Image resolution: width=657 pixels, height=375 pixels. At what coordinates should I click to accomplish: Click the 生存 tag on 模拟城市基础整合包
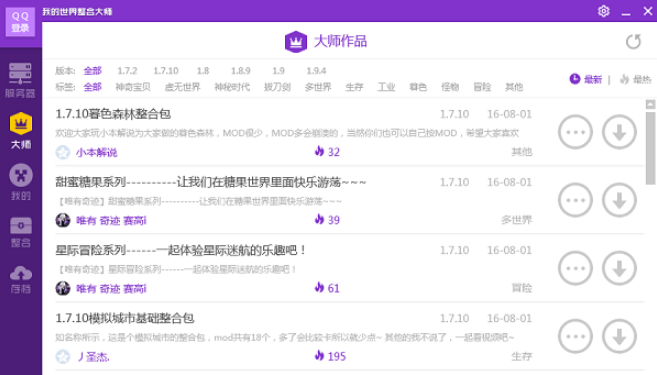coord(522,357)
